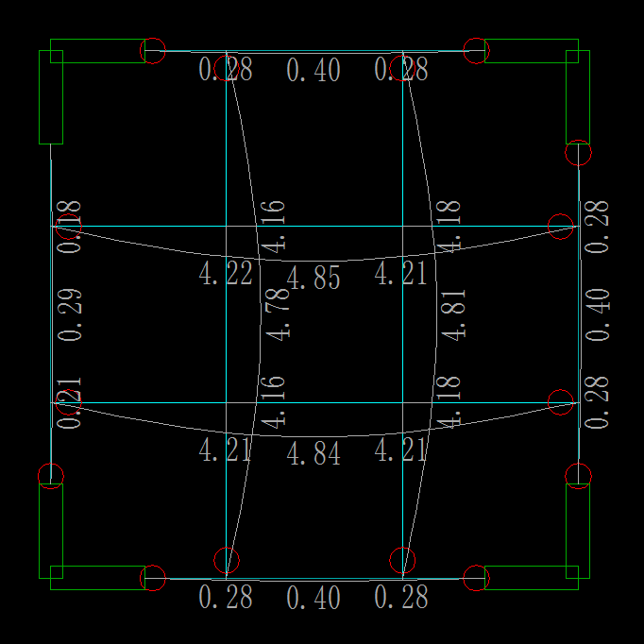The height and width of the screenshot is (644, 644).
Task: Pick the vertical 4.81 label
Action: pos(453,315)
